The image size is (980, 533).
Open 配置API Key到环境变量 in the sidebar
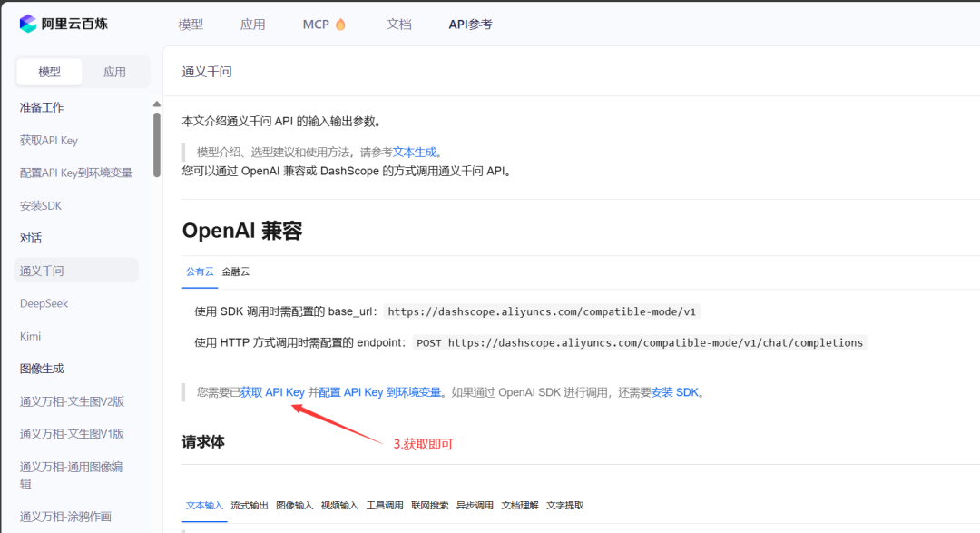pos(75,173)
